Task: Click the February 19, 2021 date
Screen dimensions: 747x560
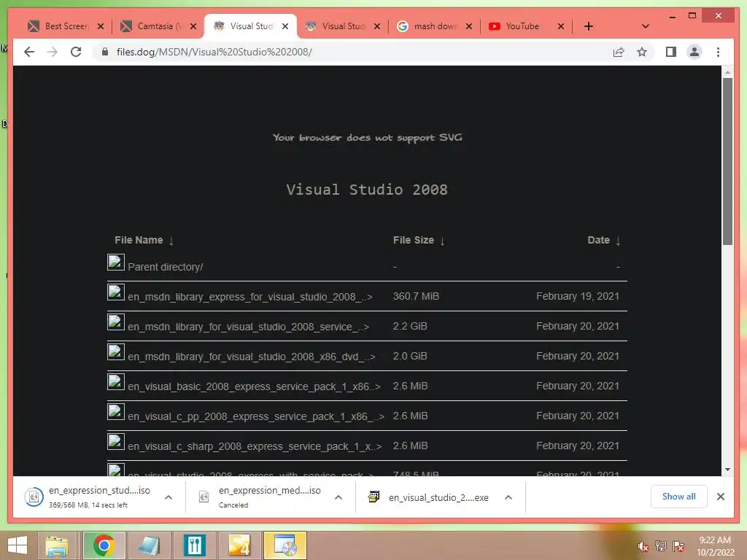Action: (578, 296)
